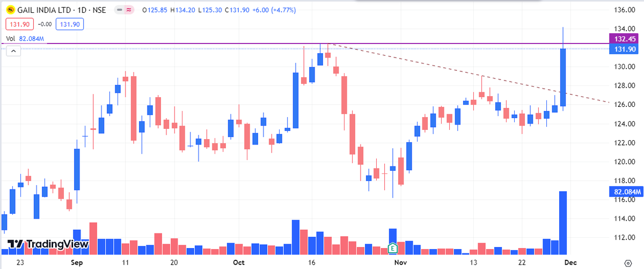
Task: Click the -0.00 spread value
Action: (45, 24)
